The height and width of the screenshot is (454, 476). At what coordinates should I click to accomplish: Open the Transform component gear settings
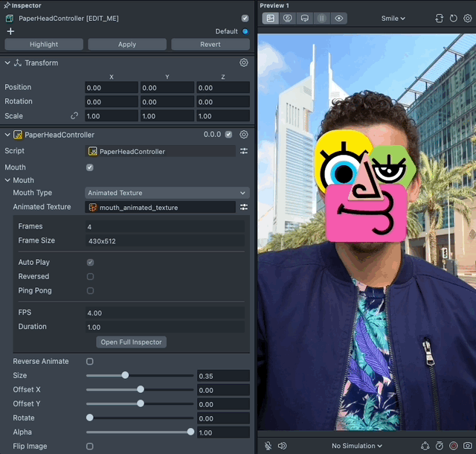(x=244, y=63)
